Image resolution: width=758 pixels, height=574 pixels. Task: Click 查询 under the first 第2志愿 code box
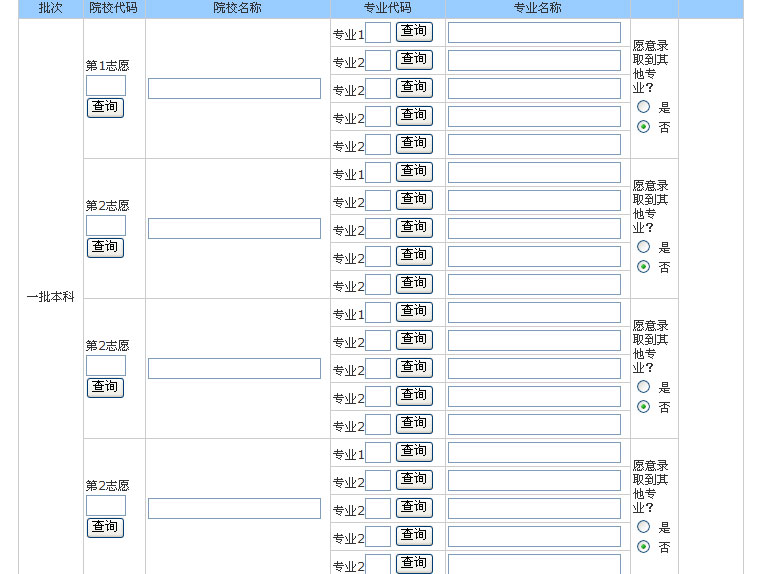pyautogui.click(x=105, y=248)
